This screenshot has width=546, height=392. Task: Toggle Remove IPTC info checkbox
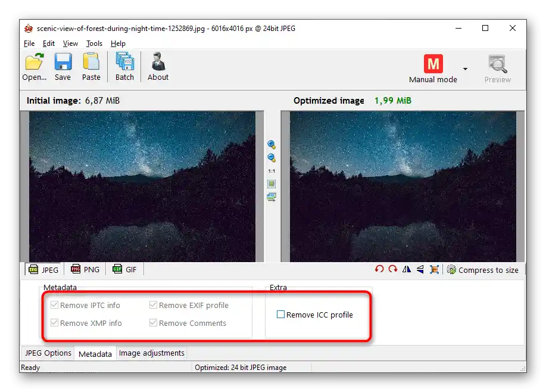[x=54, y=305]
